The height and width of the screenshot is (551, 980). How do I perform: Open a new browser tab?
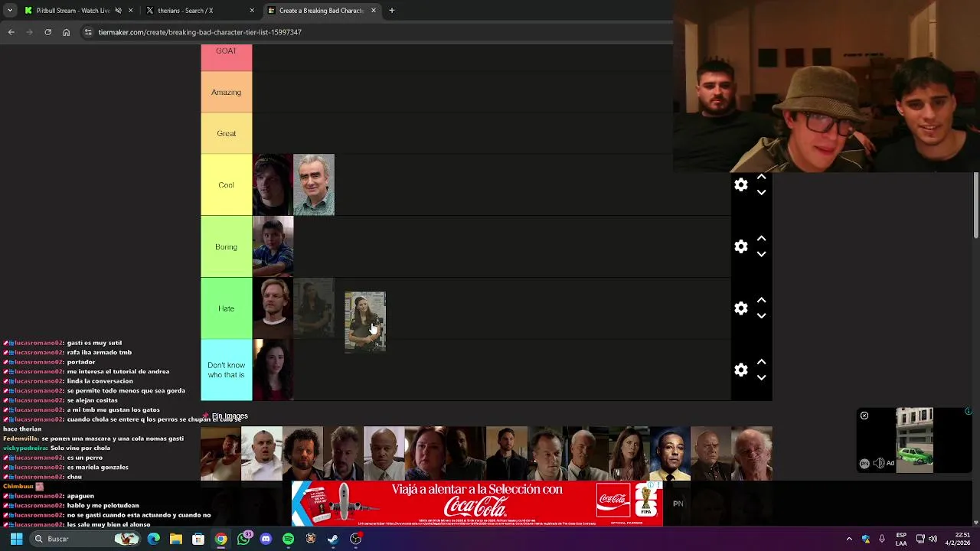tap(391, 11)
